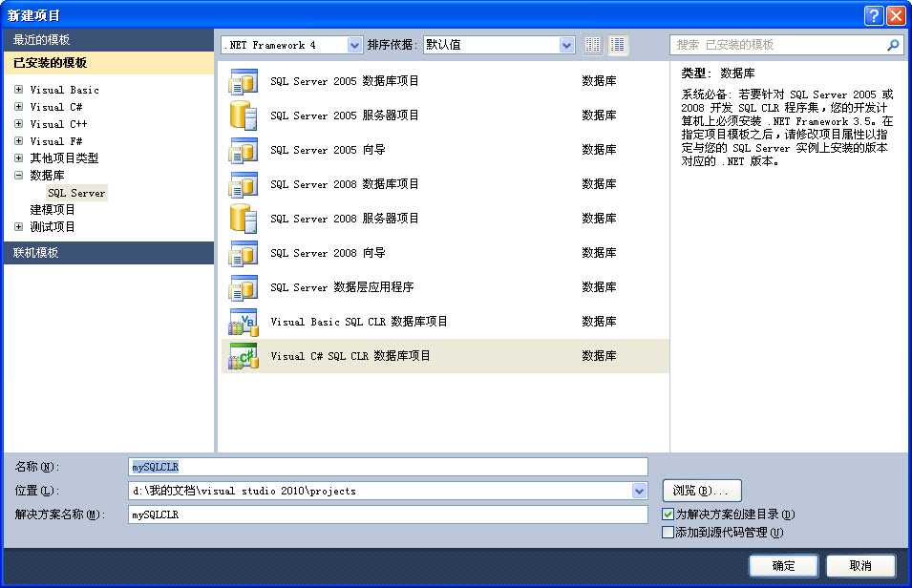
Task: Close the 新建项目 dialog
Action: [x=895, y=15]
